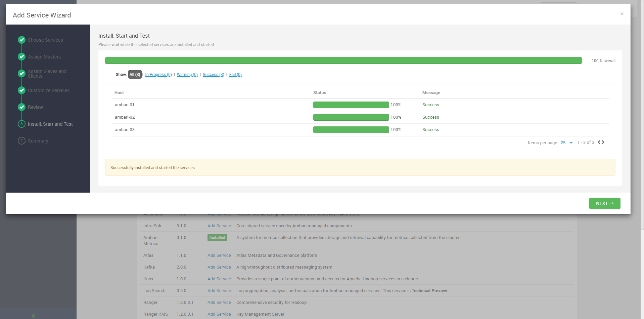Filter hosts by Fail (0)
The height and width of the screenshot is (319, 644).
click(x=235, y=75)
